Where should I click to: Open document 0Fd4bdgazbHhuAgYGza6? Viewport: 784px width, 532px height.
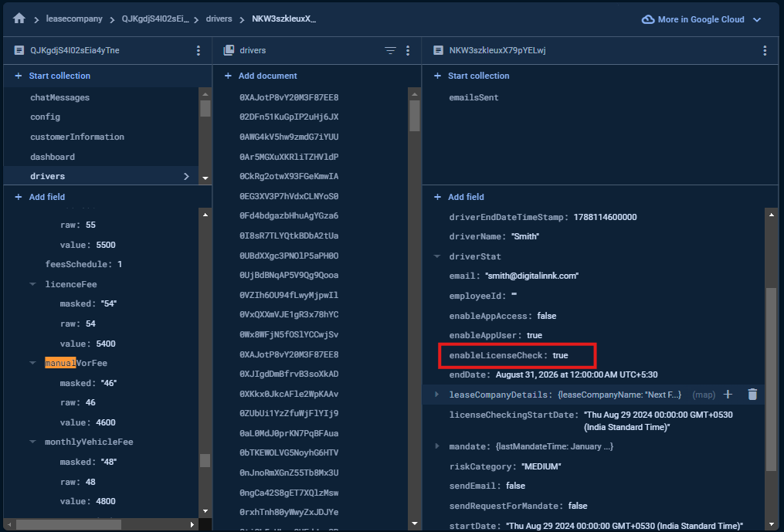pyautogui.click(x=289, y=215)
